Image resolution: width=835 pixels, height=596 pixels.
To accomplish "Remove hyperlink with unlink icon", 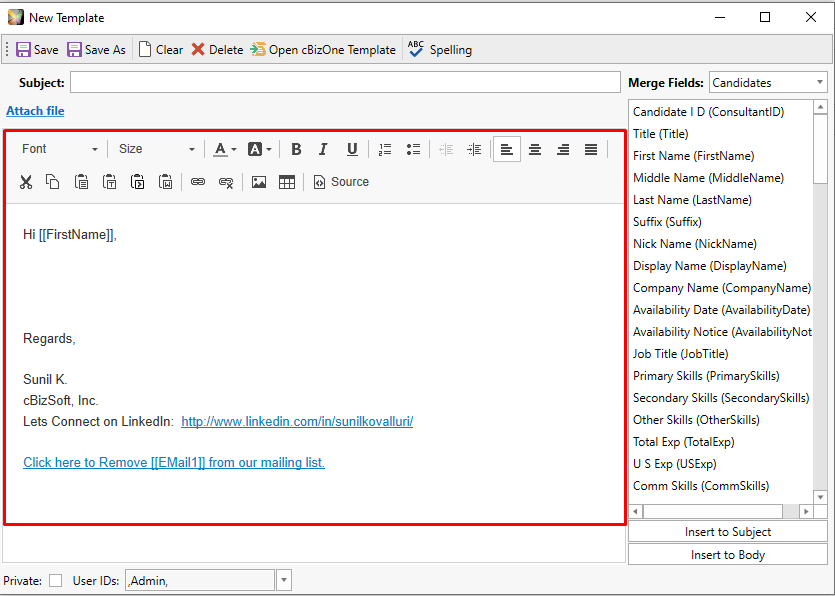I will point(226,182).
